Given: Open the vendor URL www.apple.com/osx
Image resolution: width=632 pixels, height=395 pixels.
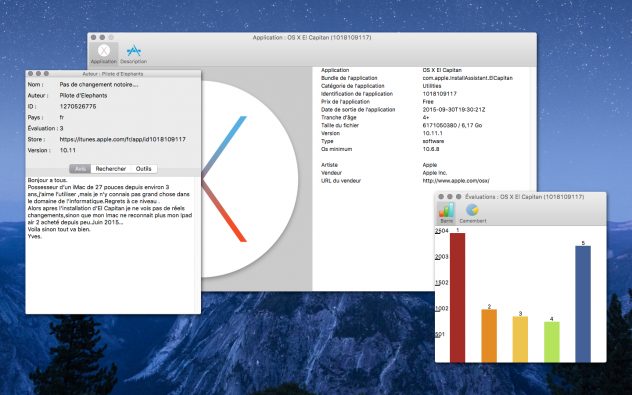Looking at the screenshot, I should tap(456, 181).
